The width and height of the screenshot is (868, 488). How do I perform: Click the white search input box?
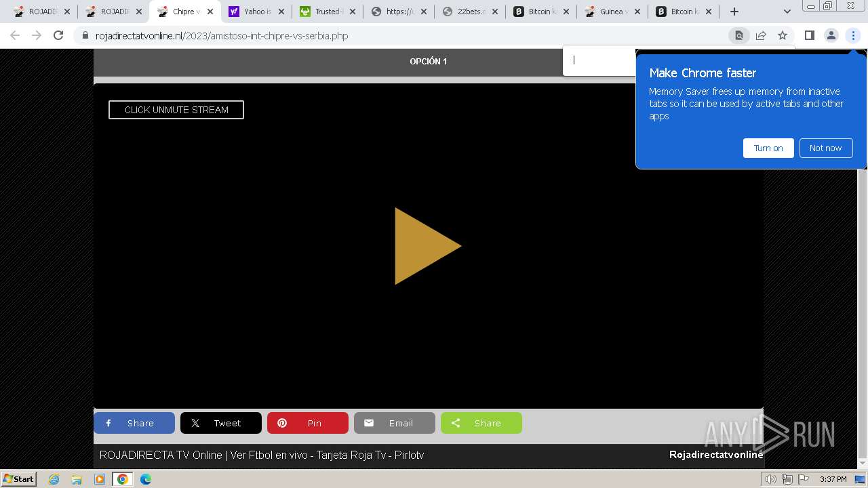tap(599, 60)
